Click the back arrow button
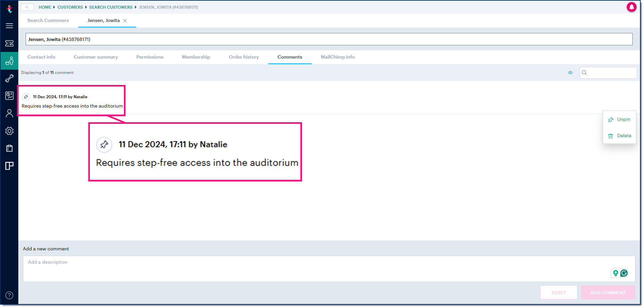Image resolution: width=644 pixels, height=308 pixels. coord(27,7)
